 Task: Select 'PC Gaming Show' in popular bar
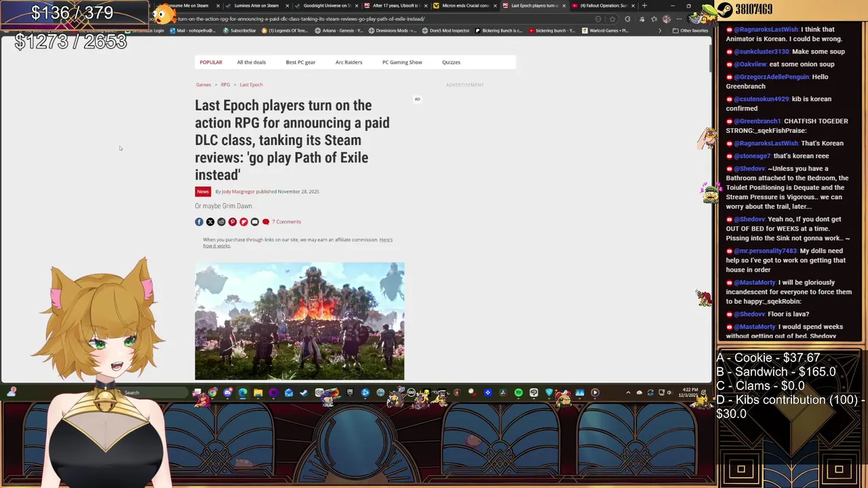point(402,62)
